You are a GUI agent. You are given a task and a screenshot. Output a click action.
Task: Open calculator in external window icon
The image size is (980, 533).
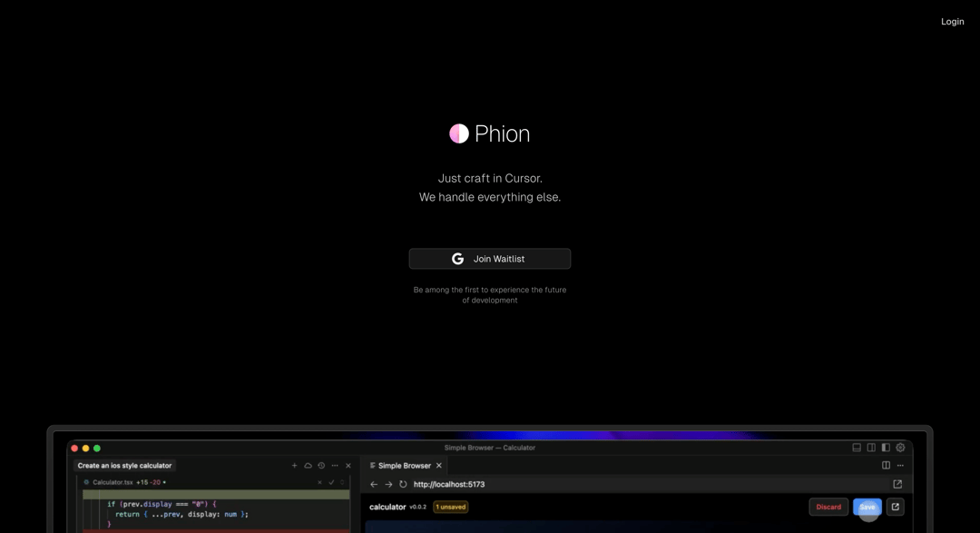pos(896,507)
